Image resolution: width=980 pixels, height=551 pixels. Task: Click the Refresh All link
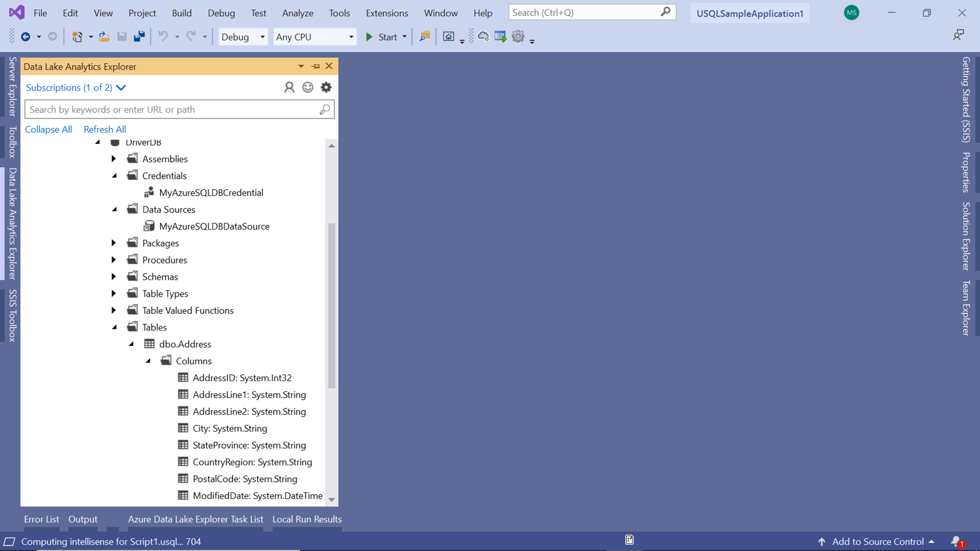104,129
